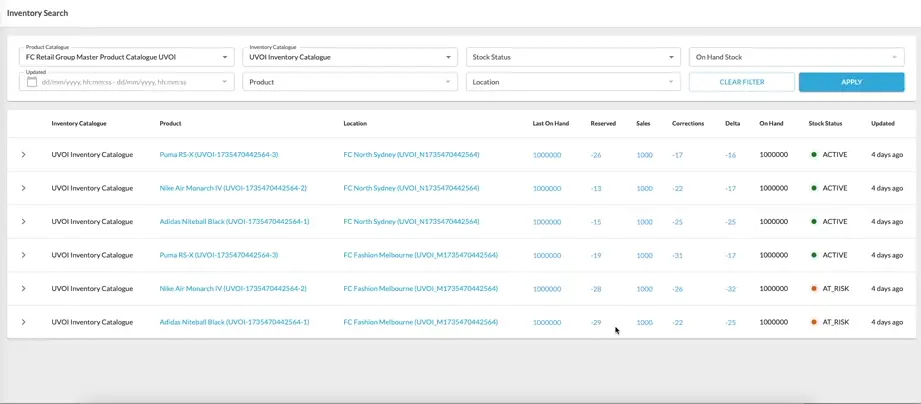Click Reserved value -29 in the last row
The image size is (921, 404).
click(596, 322)
